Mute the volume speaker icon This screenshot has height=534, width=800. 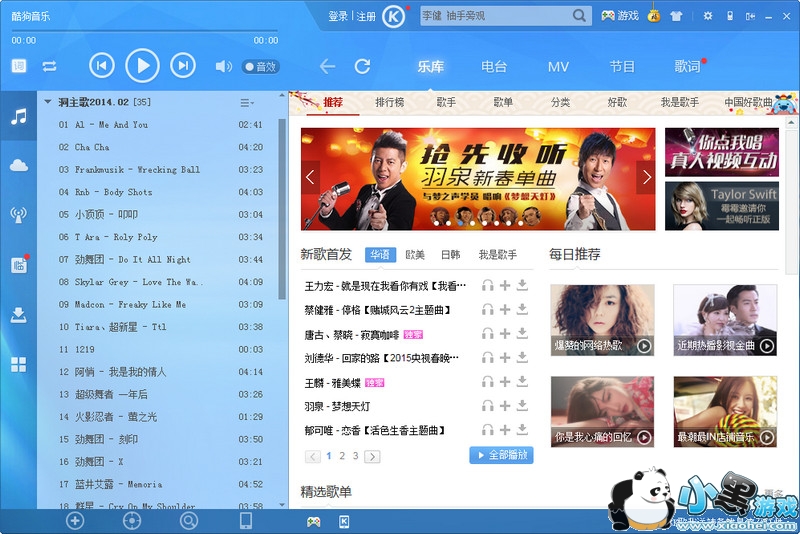[223, 66]
